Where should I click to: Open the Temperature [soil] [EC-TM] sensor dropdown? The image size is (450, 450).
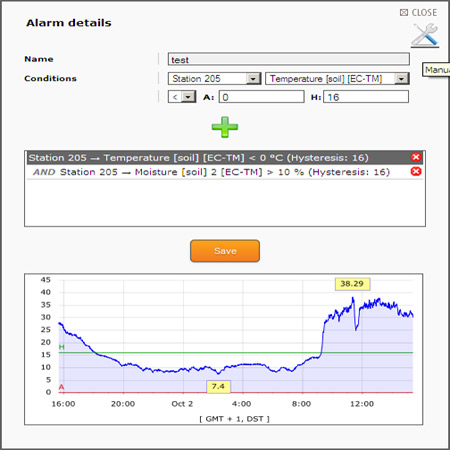pos(337,79)
